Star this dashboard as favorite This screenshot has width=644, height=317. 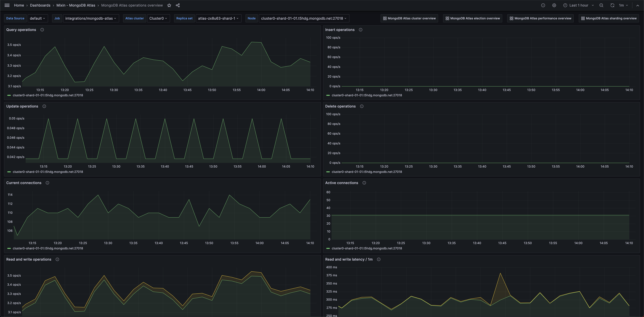169,5
